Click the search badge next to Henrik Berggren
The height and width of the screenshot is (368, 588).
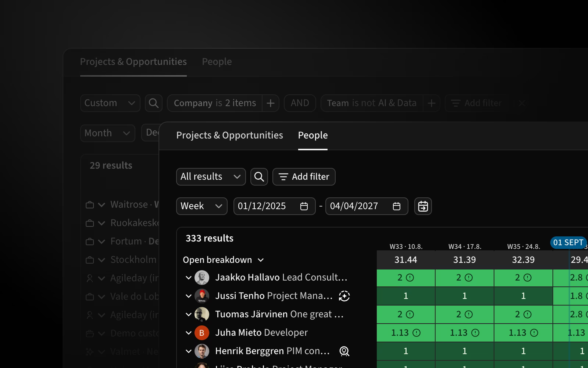(x=344, y=351)
